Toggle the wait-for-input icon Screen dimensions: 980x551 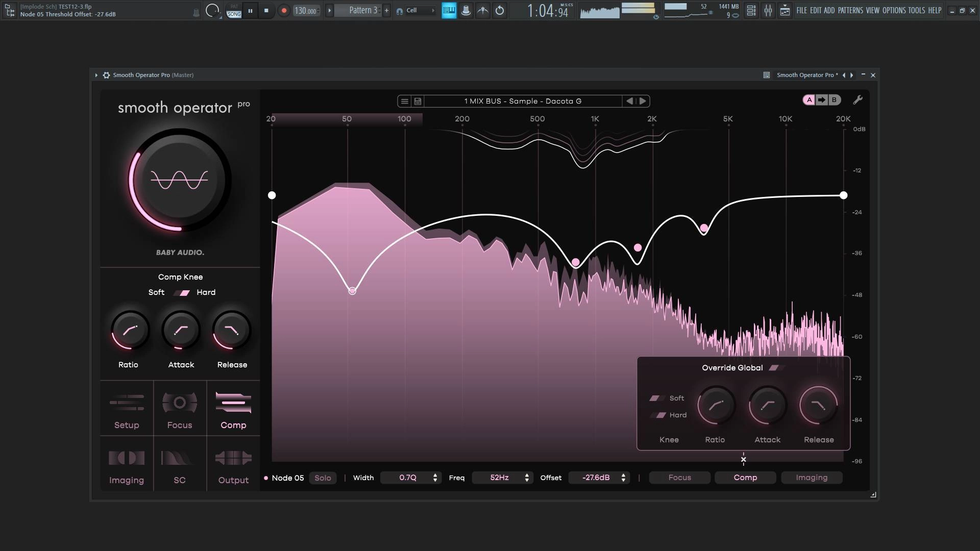(483, 10)
